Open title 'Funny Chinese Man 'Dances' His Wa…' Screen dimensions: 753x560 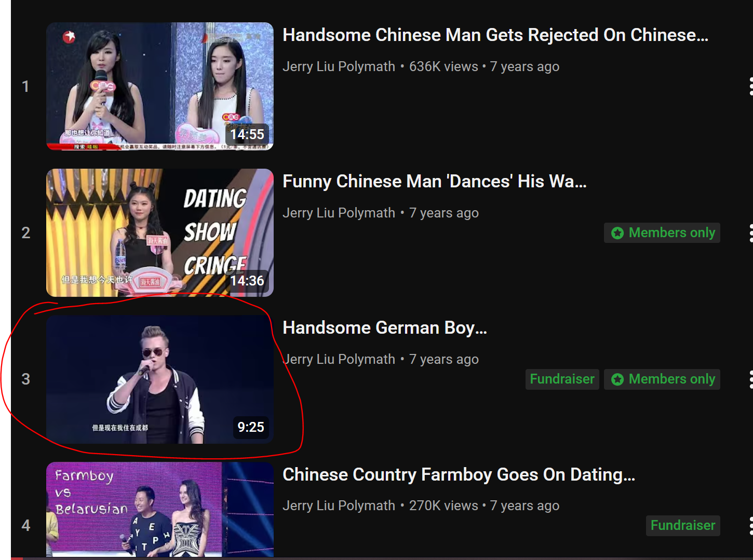click(x=435, y=181)
